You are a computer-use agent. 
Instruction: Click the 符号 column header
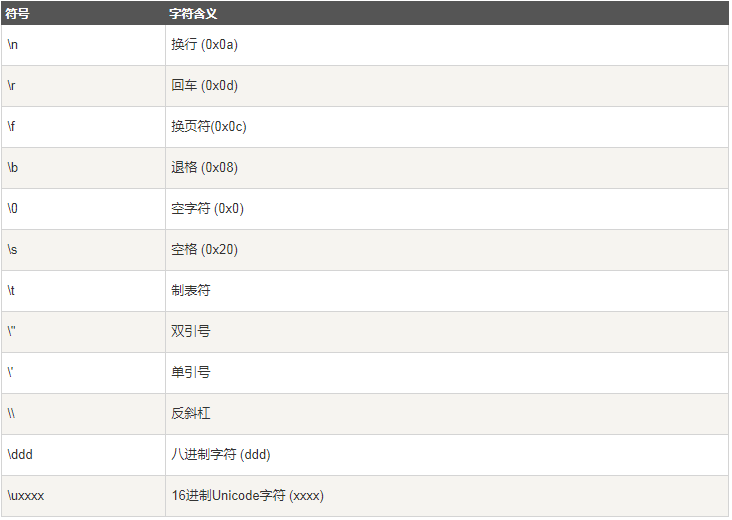click(17, 14)
